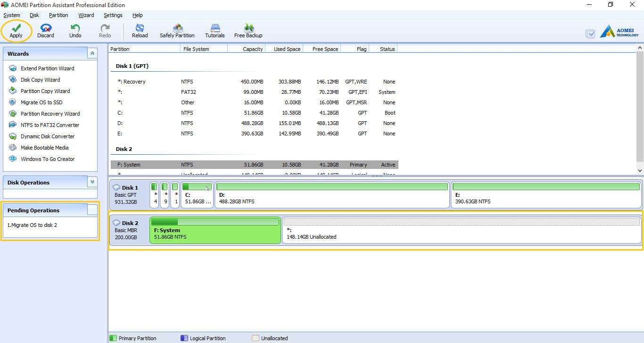Launch Free Backup from toolbar
644x343 pixels.
pos(248,28)
